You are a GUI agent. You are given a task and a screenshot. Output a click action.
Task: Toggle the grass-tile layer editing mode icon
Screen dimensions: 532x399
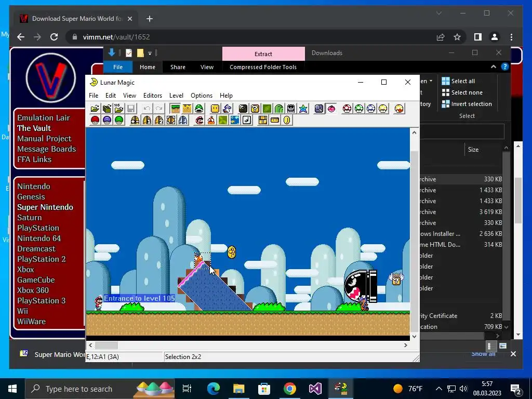pyautogui.click(x=176, y=109)
